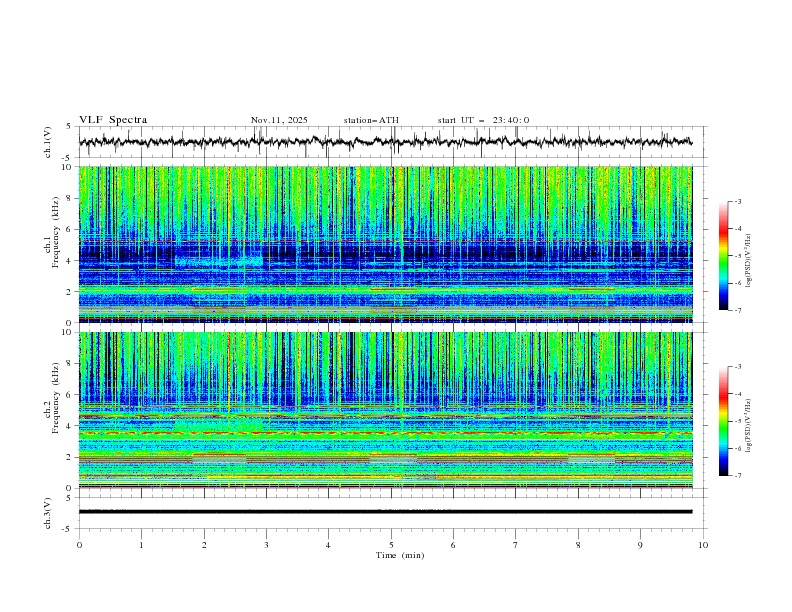Image resolution: width=792 pixels, height=612 pixels.
Task: Click the ch.3(V) flat waveform panel
Action: (390, 511)
